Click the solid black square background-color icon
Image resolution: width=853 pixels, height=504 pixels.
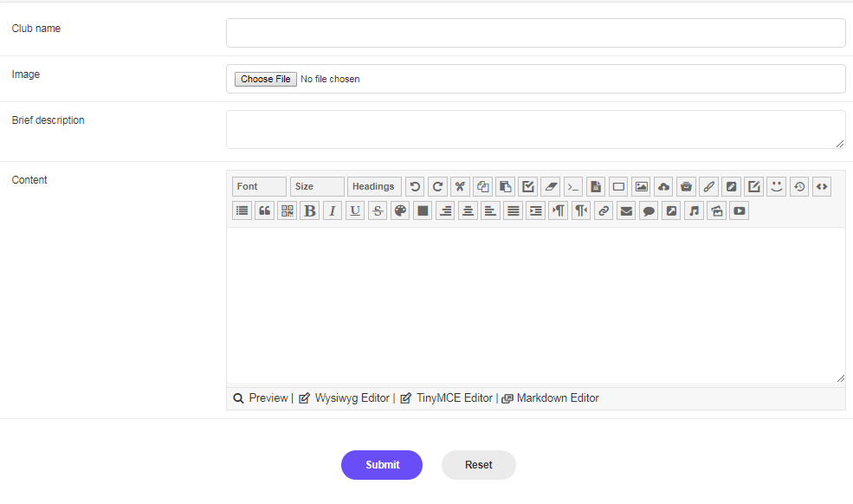pyautogui.click(x=423, y=210)
